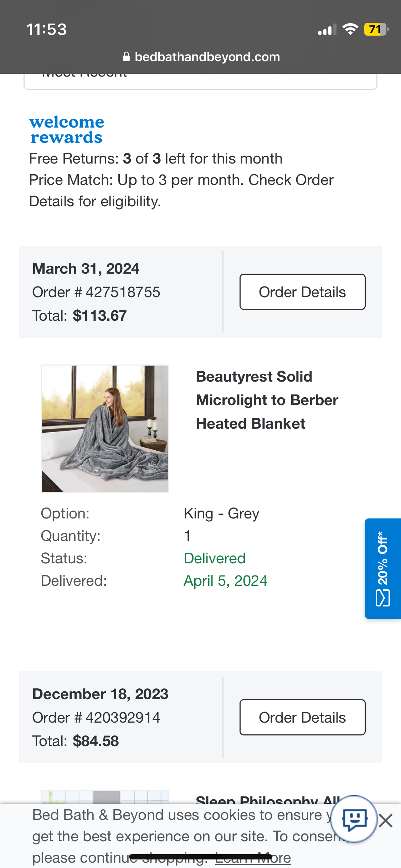Tap the cellular signal bars icon

327,30
